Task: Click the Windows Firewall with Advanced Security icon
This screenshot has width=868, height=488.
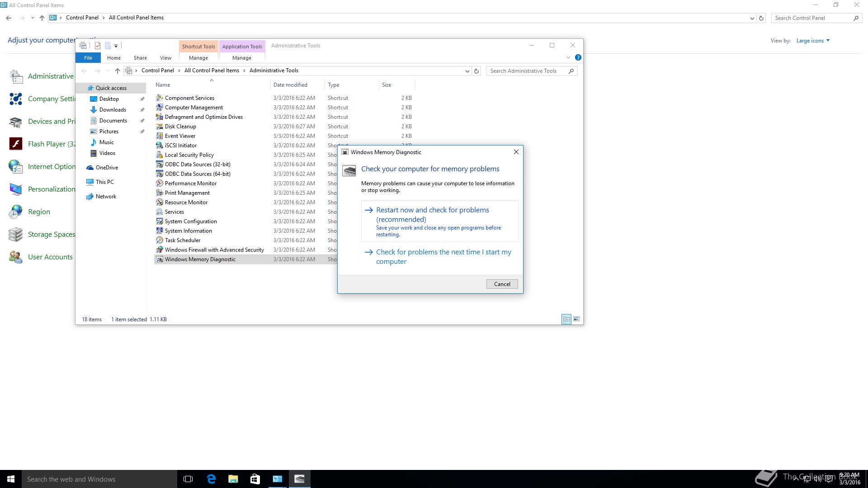Action: pyautogui.click(x=159, y=250)
